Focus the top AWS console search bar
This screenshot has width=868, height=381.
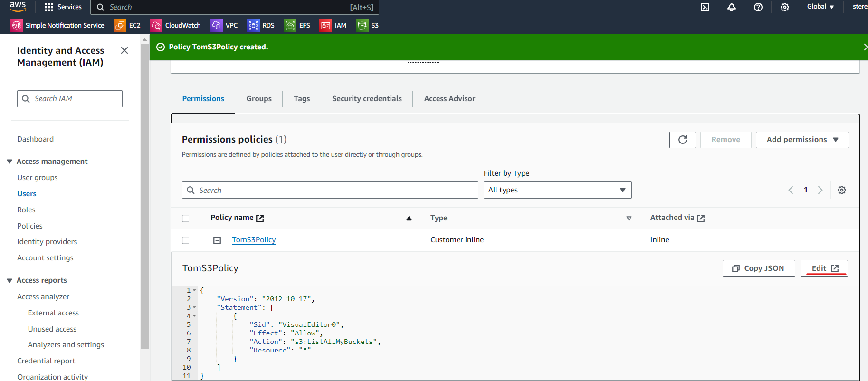tap(235, 7)
